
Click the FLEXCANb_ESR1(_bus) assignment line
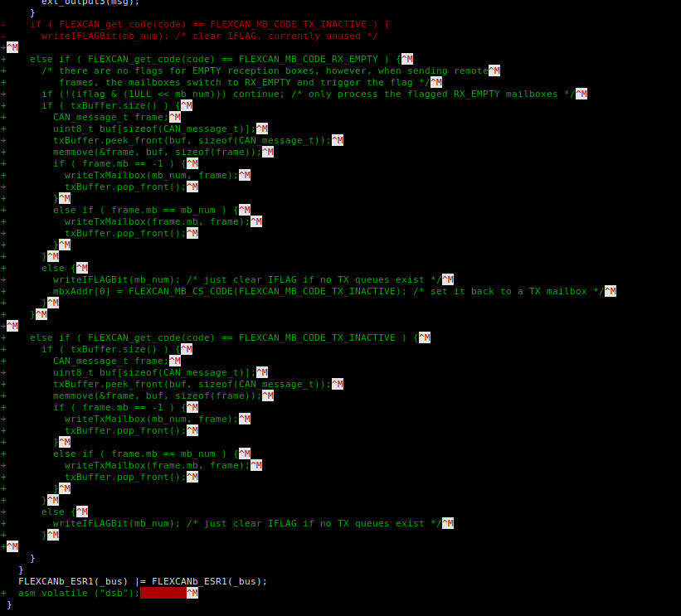[143, 581]
